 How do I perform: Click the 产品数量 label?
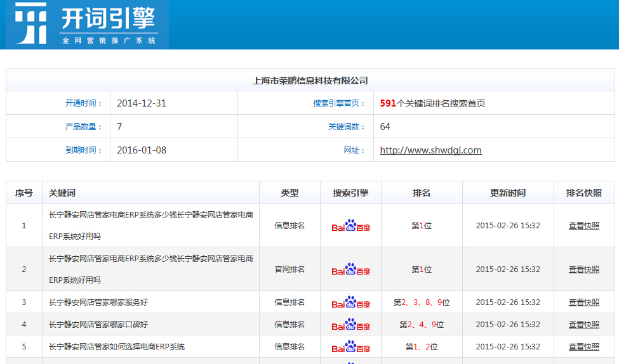[x=83, y=127]
